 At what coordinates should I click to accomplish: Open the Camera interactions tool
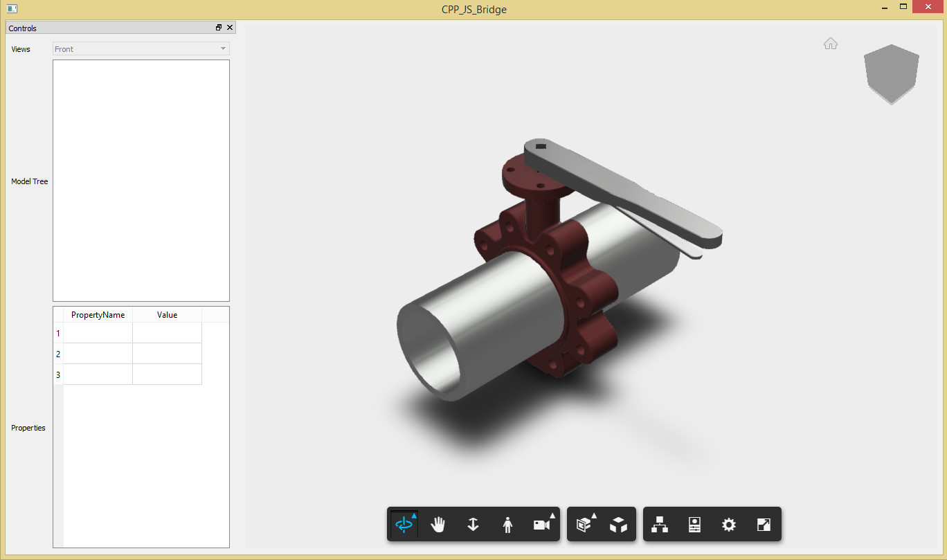tap(542, 525)
